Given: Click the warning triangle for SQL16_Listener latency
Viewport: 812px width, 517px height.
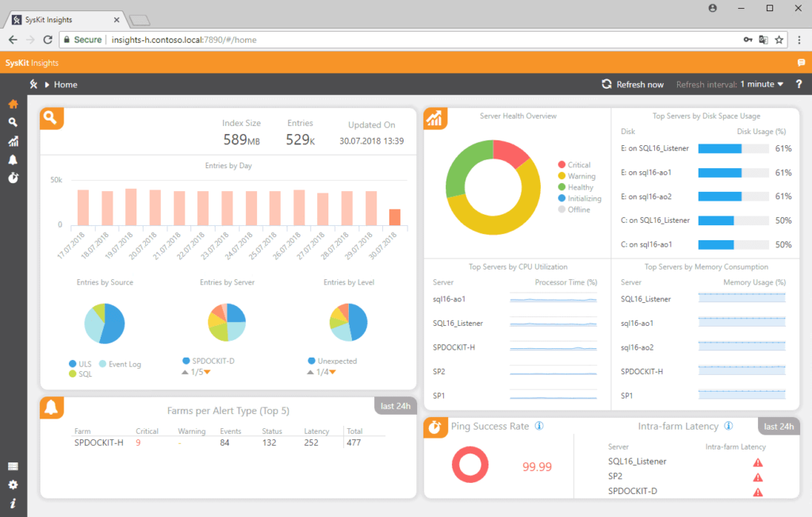Looking at the screenshot, I should coord(757,462).
